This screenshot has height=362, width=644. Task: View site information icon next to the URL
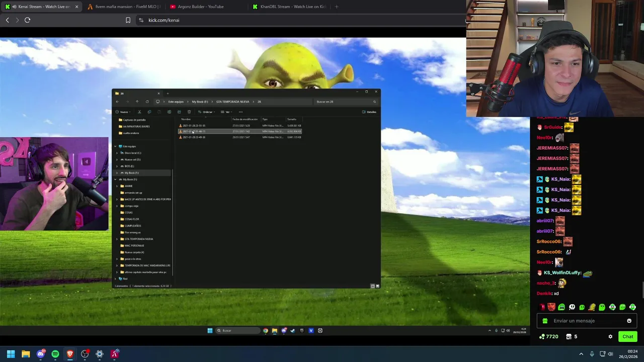point(141,20)
